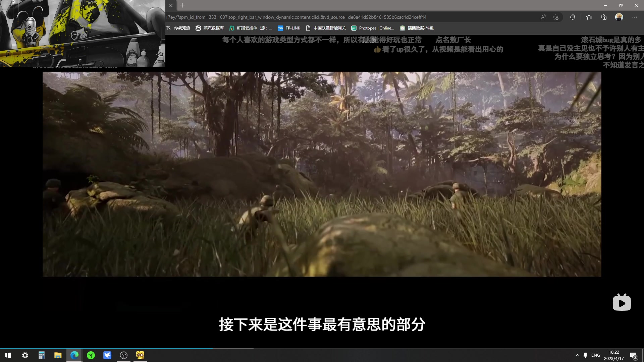
Task: Click the thumbs-up comment 看了up很久了
Action: click(x=439, y=49)
